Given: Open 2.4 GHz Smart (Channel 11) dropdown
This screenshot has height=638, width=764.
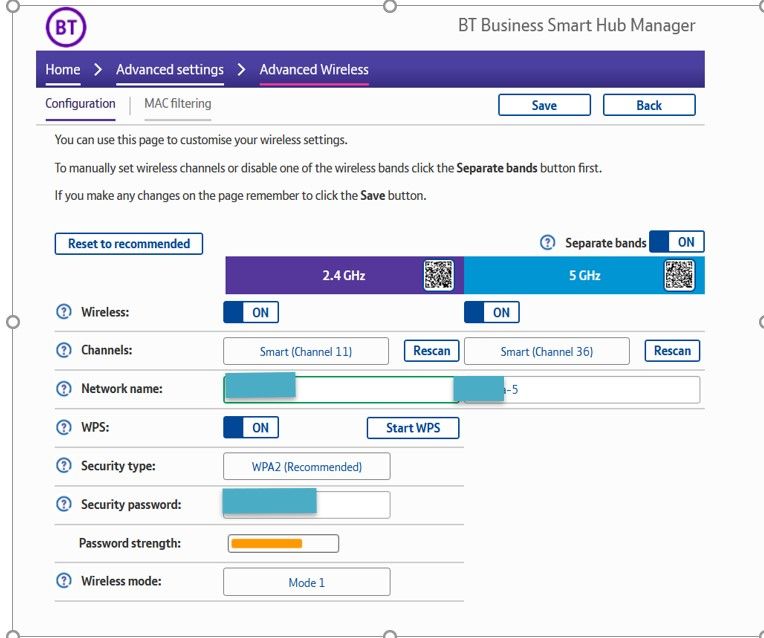Looking at the screenshot, I should 306,351.
